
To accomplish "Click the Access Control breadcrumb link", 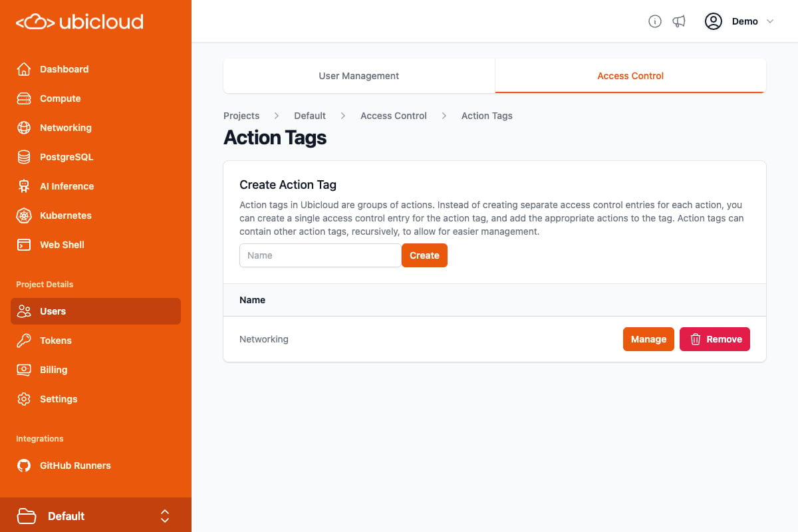I will pos(394,116).
